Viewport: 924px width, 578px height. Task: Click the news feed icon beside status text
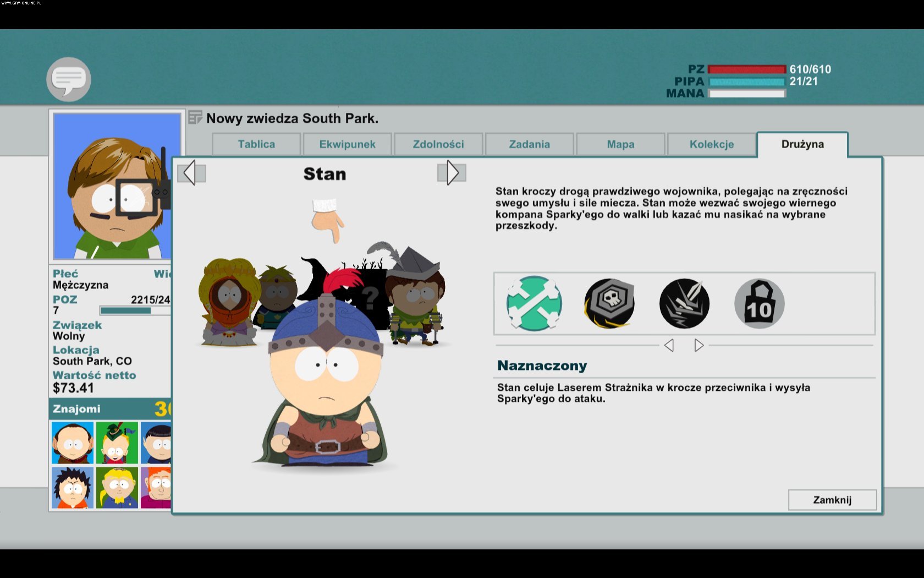195,117
